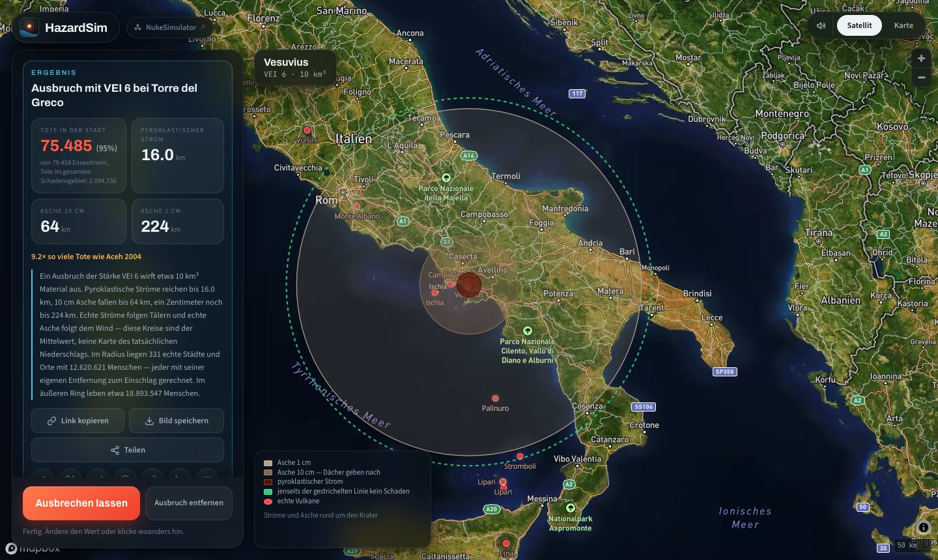
Task: Click the Teilen share button
Action: pyautogui.click(x=128, y=450)
